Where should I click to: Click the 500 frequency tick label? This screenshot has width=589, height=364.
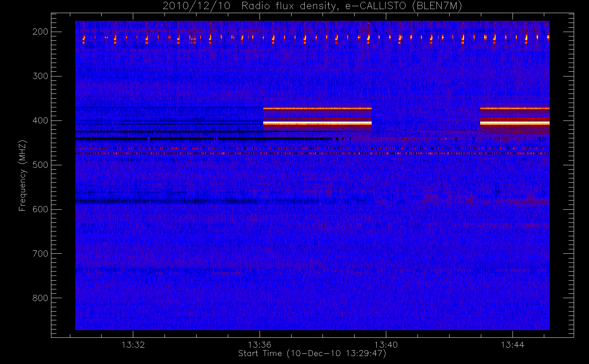40,165
